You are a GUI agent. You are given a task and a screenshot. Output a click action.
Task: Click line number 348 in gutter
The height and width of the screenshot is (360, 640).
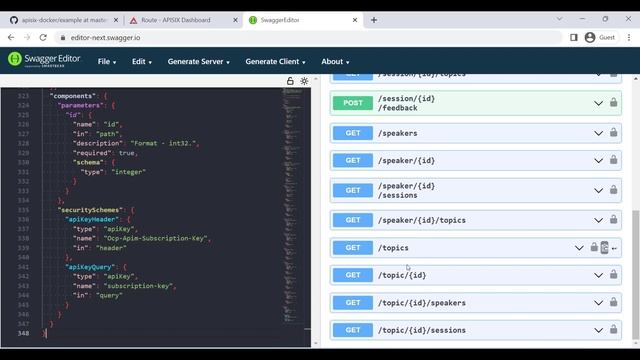(x=23, y=333)
